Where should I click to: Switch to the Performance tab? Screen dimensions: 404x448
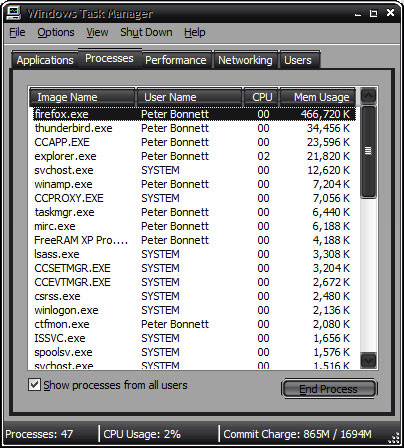(176, 60)
